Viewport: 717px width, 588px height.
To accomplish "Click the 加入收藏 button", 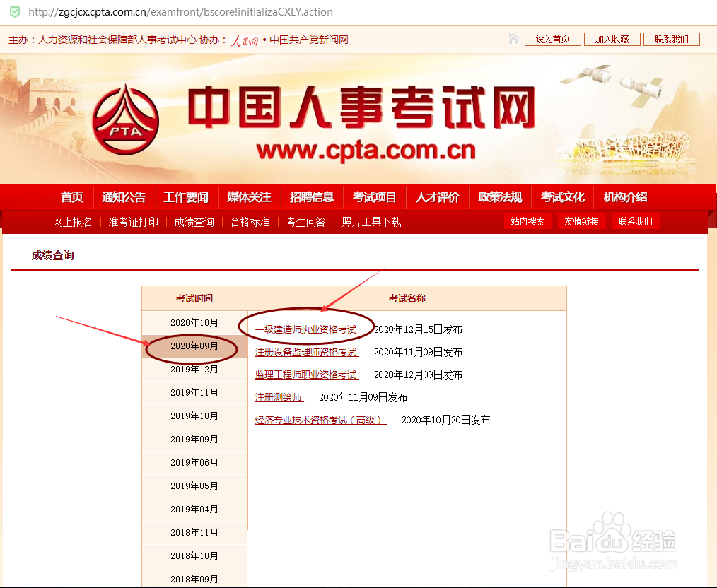I will (x=612, y=39).
